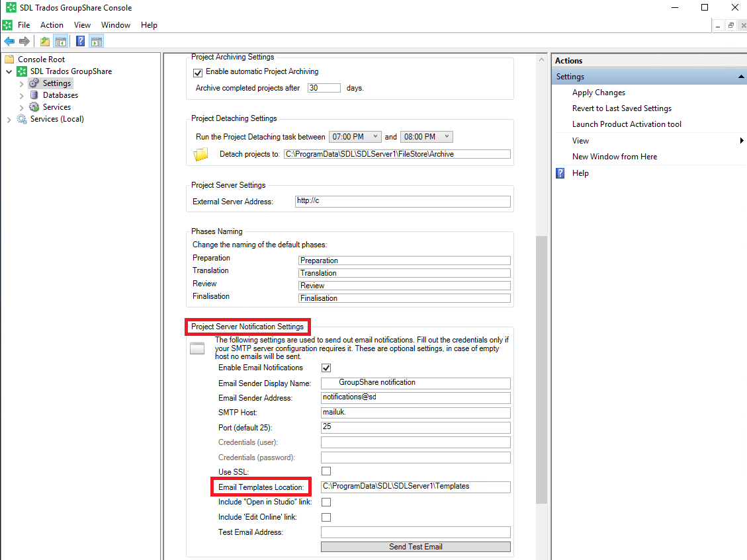Click the Help icon next to Help action
Viewport: 747px width, 560px height.
560,173
